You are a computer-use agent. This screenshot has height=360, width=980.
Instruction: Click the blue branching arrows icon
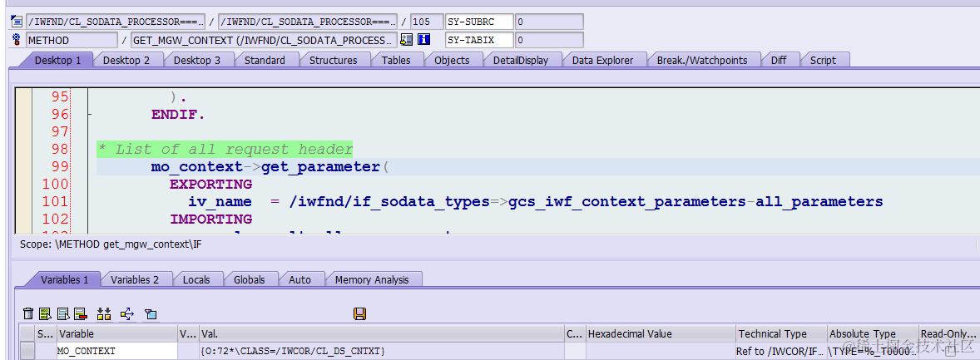(127, 313)
